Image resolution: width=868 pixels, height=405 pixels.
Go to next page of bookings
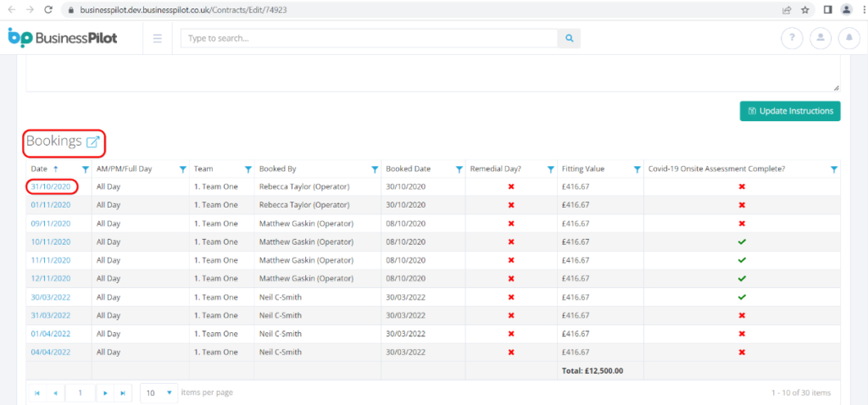(105, 393)
